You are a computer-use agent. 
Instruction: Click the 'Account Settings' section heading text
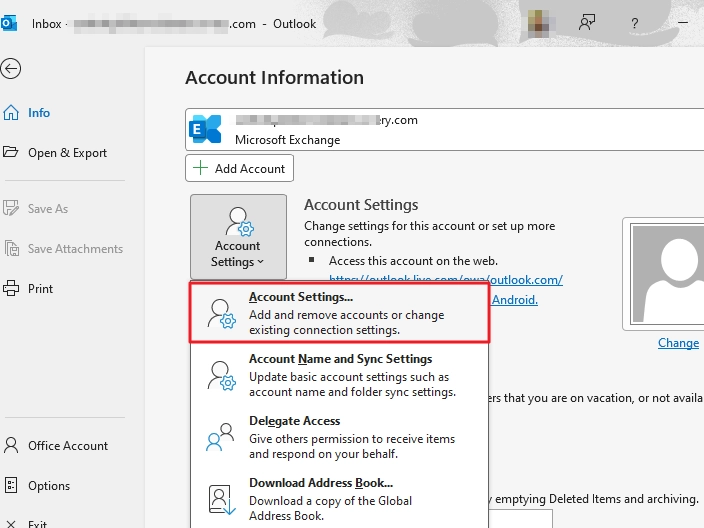[361, 205]
